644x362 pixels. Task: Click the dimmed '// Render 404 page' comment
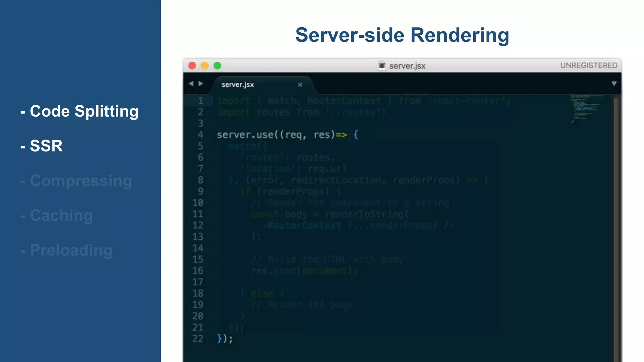point(302,305)
